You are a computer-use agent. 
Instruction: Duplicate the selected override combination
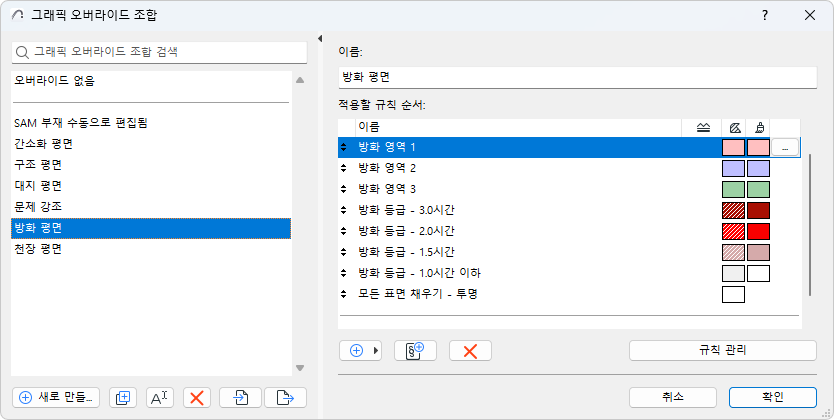123,397
